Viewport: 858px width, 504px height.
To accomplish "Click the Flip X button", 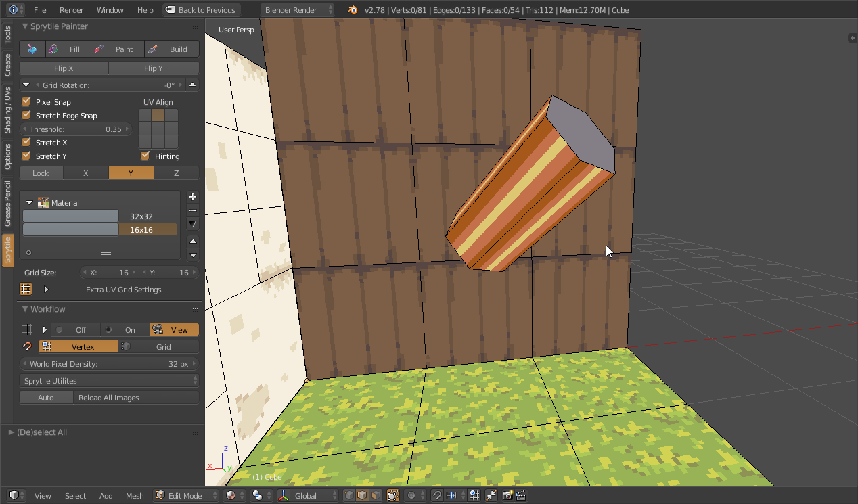I will [x=64, y=68].
